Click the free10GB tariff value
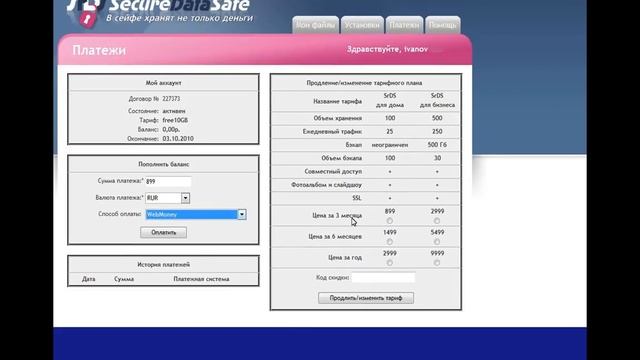This screenshot has width=640, height=360. pos(175,120)
